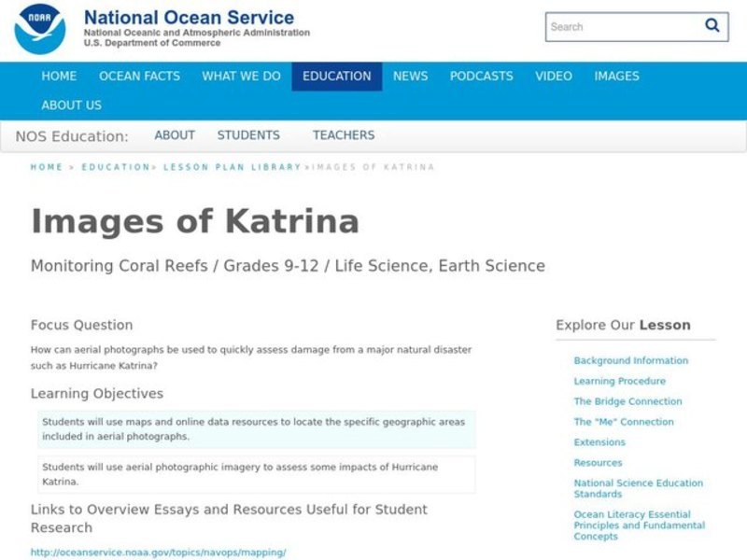Image resolution: width=747 pixels, height=560 pixels.
Task: Open the NEWS section
Action: (412, 77)
